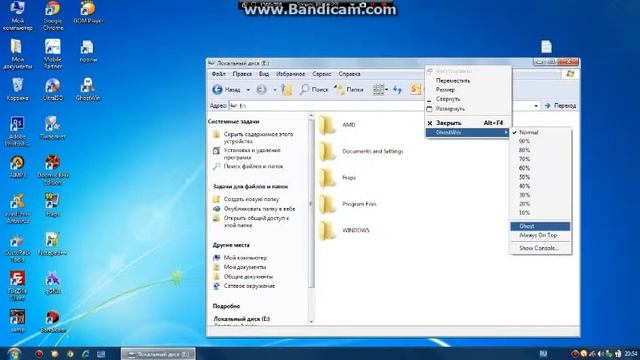Select the Normal transparency option
The width and height of the screenshot is (640, 360).
[540, 132]
